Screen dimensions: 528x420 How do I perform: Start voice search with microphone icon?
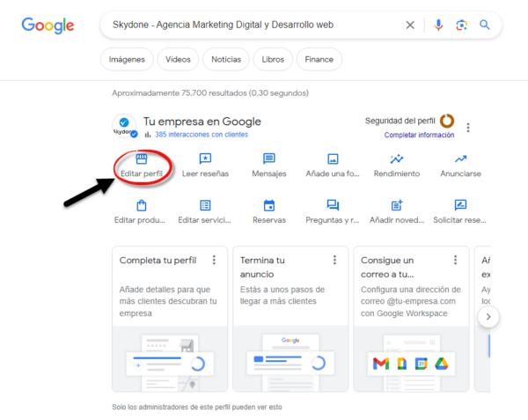point(438,25)
